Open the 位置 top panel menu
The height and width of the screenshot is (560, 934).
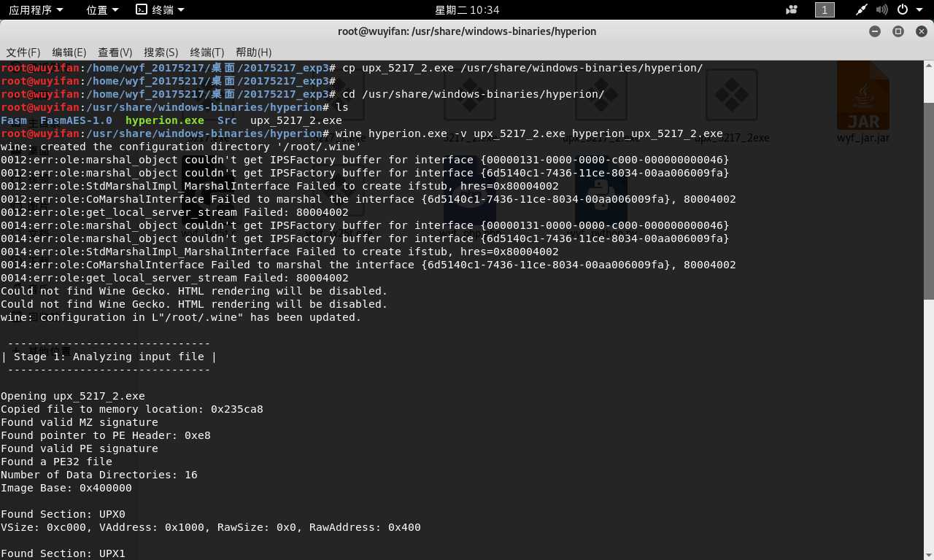102,9
